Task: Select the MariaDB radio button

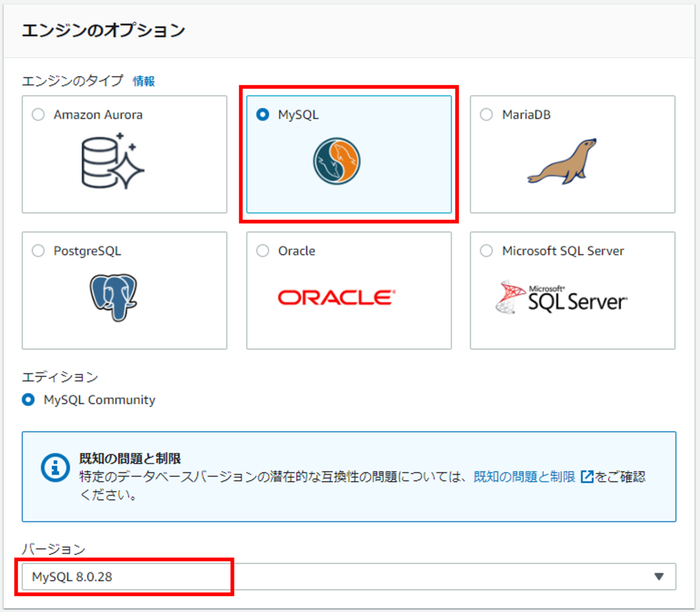Action: (x=487, y=115)
